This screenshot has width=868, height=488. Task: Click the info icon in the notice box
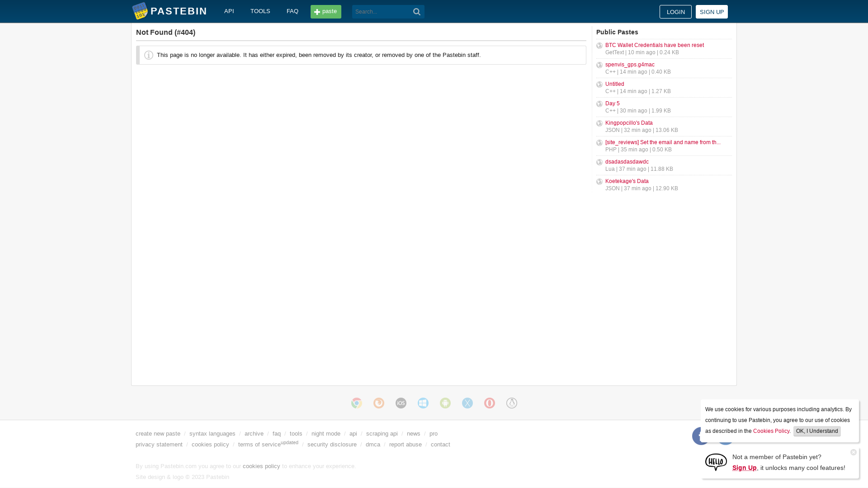click(x=149, y=55)
